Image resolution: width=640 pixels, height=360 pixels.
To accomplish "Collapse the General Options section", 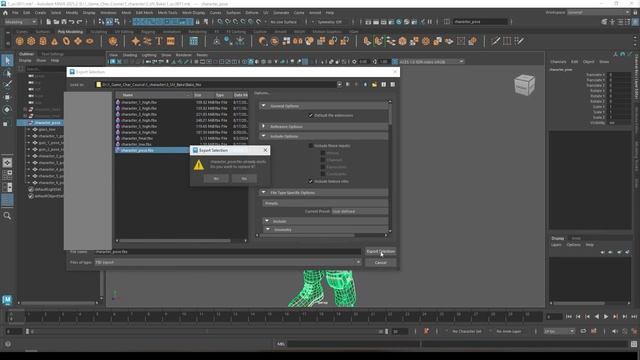I will tap(264, 106).
